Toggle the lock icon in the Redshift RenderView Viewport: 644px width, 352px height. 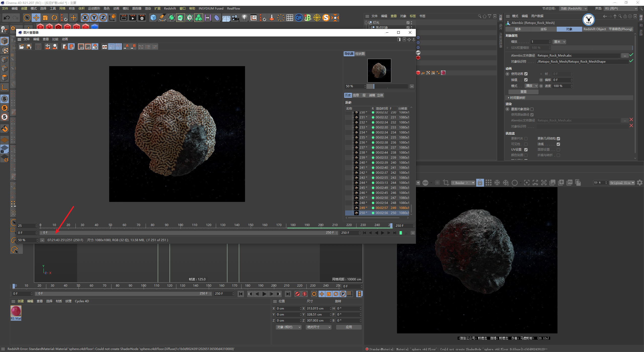(480, 183)
